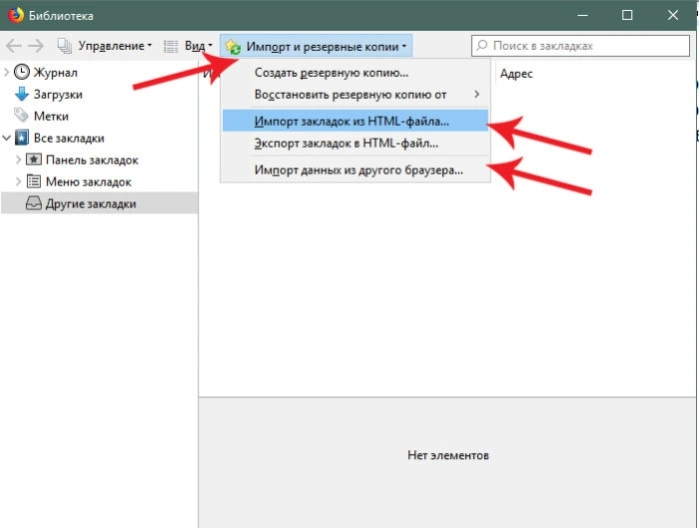The height and width of the screenshot is (528, 699).
Task: Click the Все закладки star icon
Action: [x=21, y=138]
